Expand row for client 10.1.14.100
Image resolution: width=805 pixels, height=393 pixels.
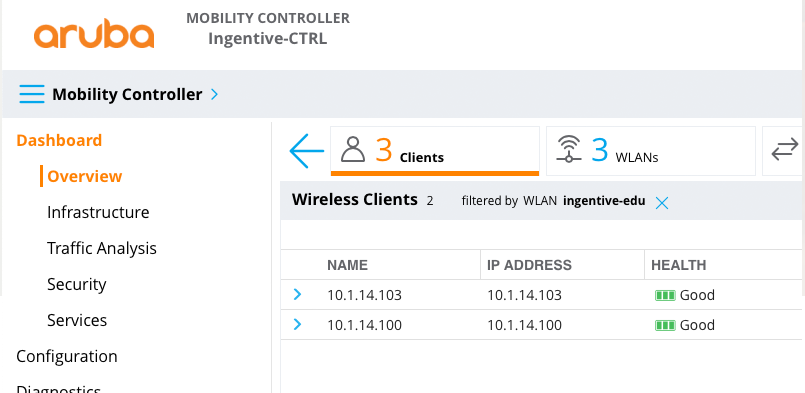[297, 325]
